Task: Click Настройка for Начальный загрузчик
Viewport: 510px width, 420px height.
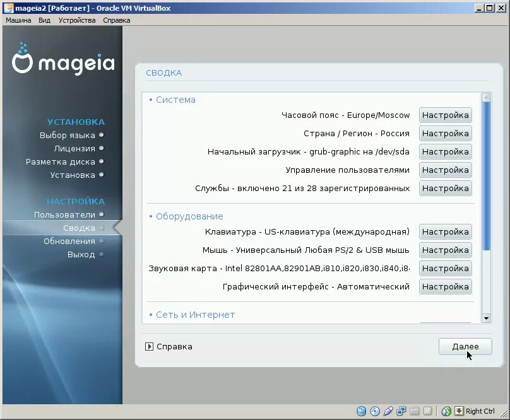Action: (445, 151)
